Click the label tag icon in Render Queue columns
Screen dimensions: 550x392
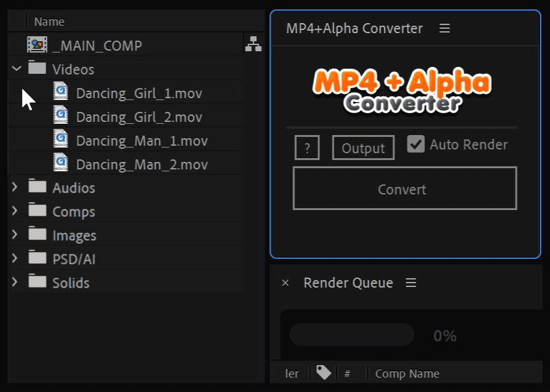(322, 373)
